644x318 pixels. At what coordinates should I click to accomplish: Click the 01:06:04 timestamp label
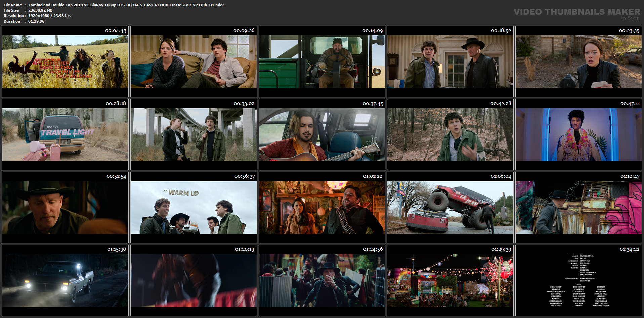pyautogui.click(x=501, y=176)
